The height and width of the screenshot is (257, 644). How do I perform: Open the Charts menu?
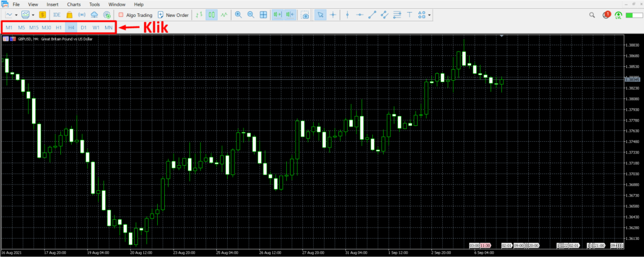click(x=74, y=4)
